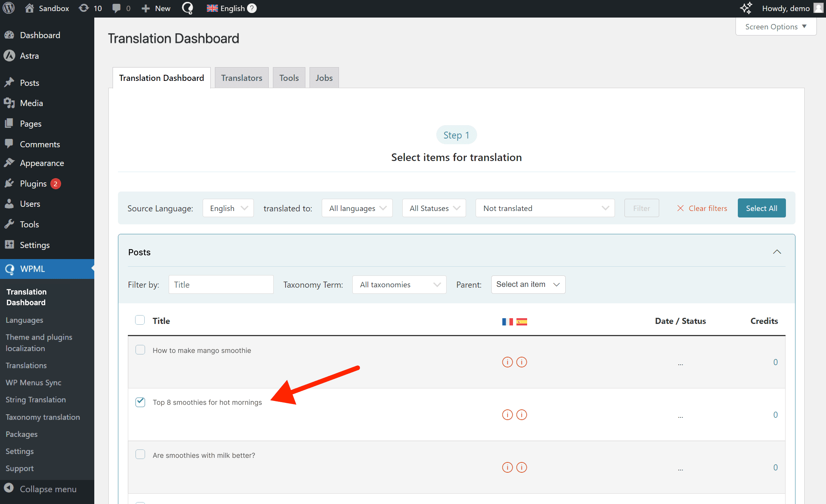Image resolution: width=826 pixels, height=504 pixels.
Task: Switch to the Translators tab
Action: click(242, 78)
